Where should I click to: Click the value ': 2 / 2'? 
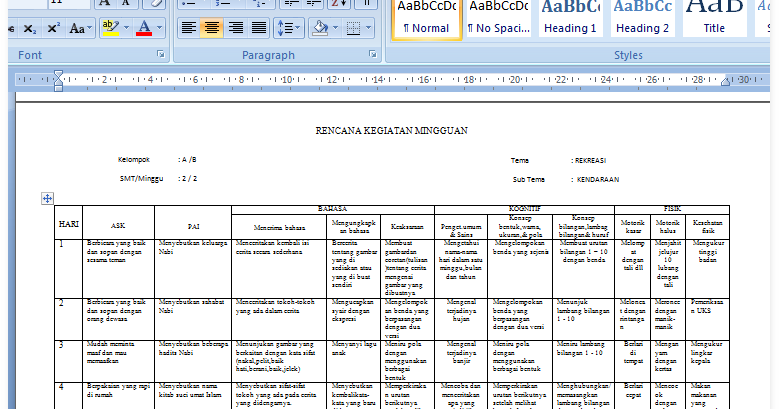pos(188,178)
